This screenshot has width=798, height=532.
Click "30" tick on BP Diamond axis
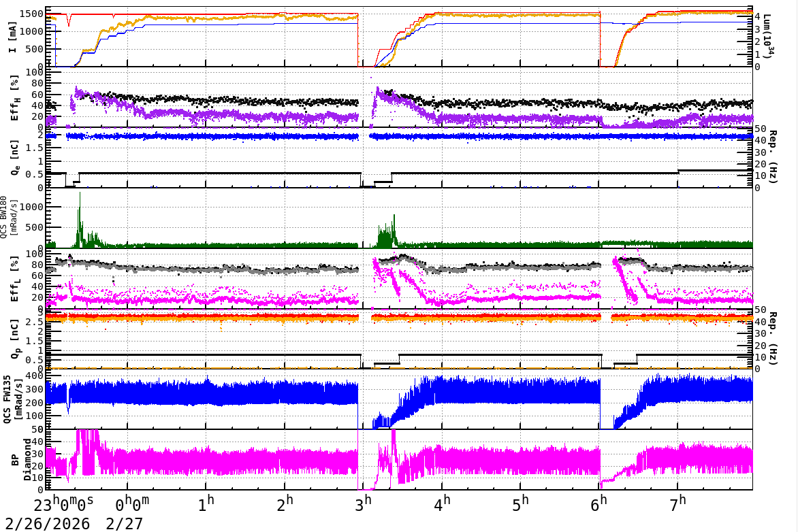(37, 454)
